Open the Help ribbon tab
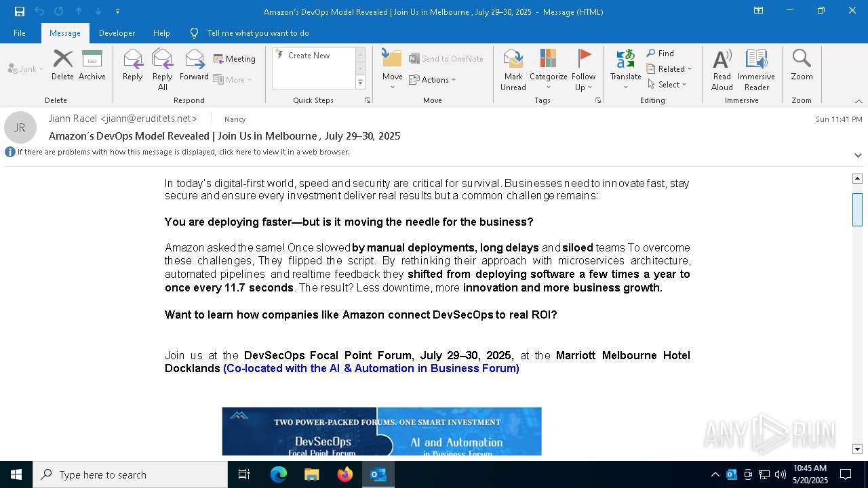Viewport: 868px width, 488px height. [161, 33]
